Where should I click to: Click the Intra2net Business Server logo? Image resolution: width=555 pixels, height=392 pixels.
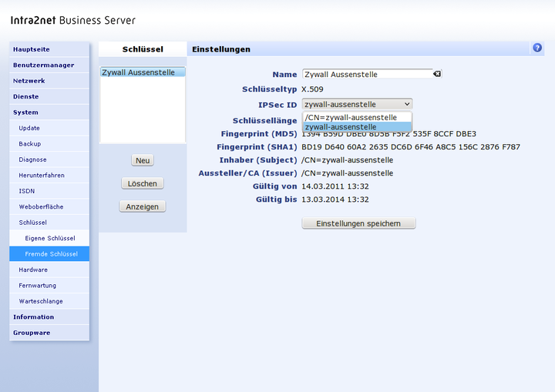click(73, 20)
